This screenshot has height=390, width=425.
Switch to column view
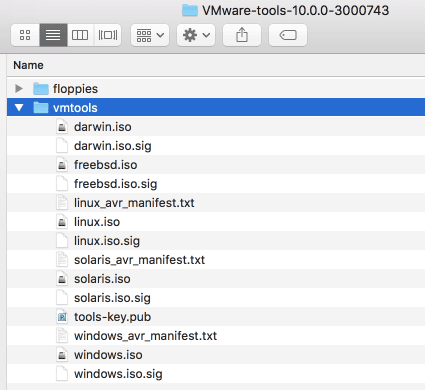tap(80, 35)
